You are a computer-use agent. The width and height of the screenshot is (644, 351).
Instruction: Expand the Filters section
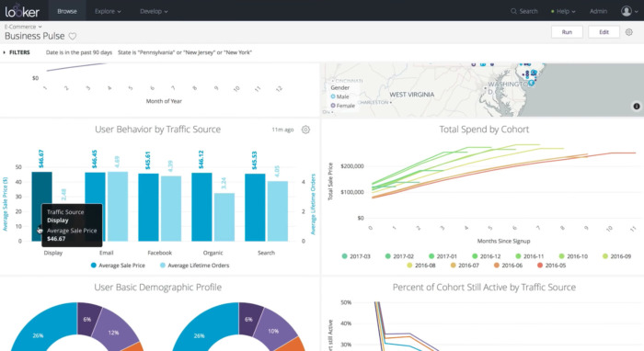pyautogui.click(x=17, y=52)
